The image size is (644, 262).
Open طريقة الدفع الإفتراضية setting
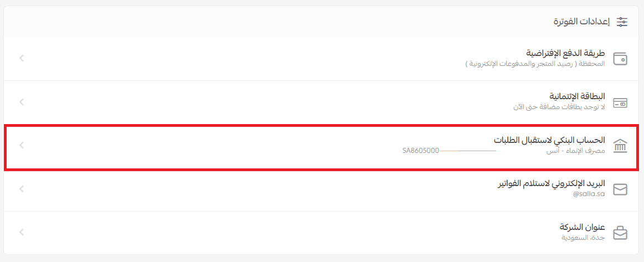tap(565, 53)
